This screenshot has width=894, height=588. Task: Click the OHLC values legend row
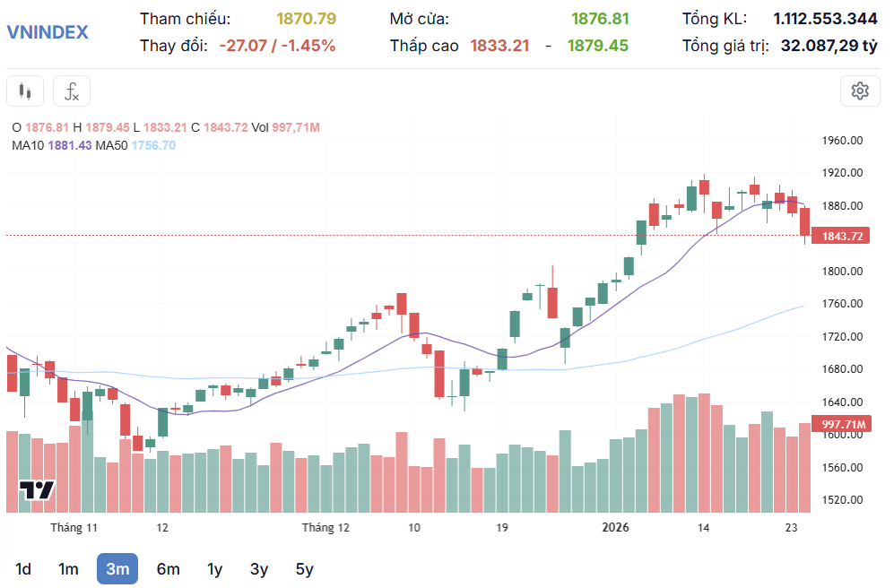click(x=166, y=127)
